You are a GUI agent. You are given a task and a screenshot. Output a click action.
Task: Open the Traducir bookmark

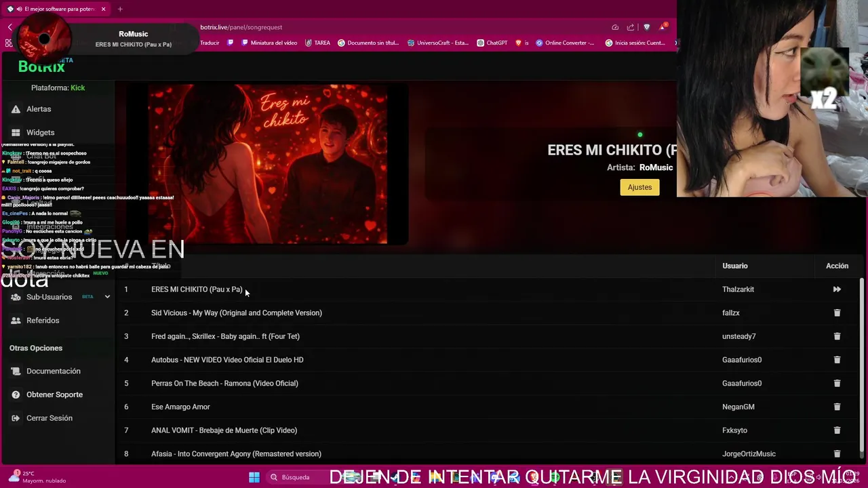pyautogui.click(x=209, y=43)
